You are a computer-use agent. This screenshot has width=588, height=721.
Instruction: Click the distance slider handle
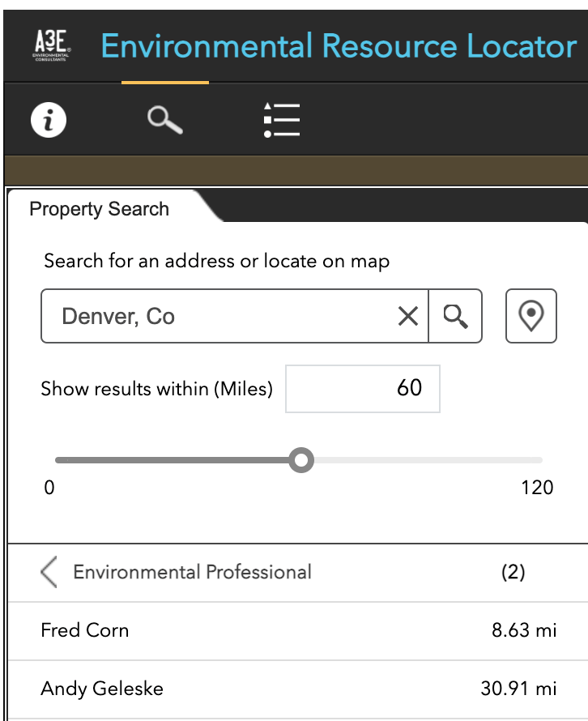pos(301,460)
